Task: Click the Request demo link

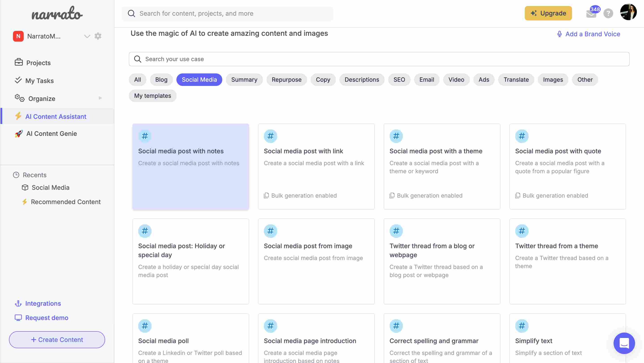Action: (x=47, y=318)
